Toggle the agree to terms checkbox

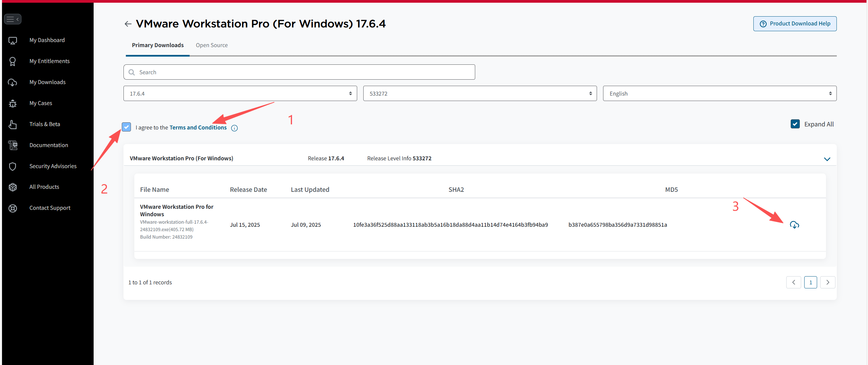point(126,127)
